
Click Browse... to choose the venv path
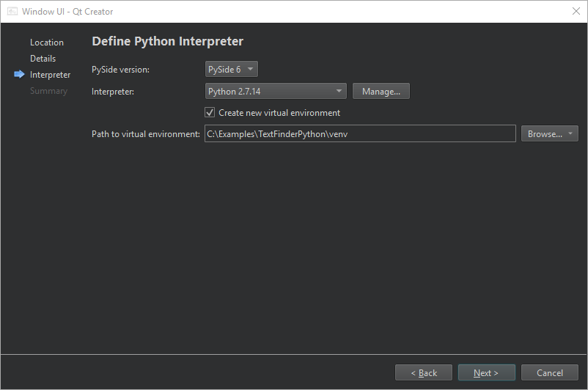point(543,134)
